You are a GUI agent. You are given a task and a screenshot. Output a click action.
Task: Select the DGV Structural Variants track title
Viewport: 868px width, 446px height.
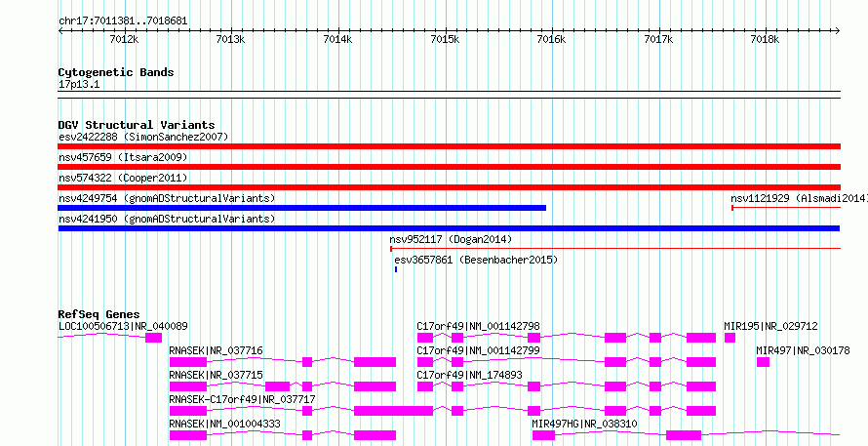(x=137, y=125)
